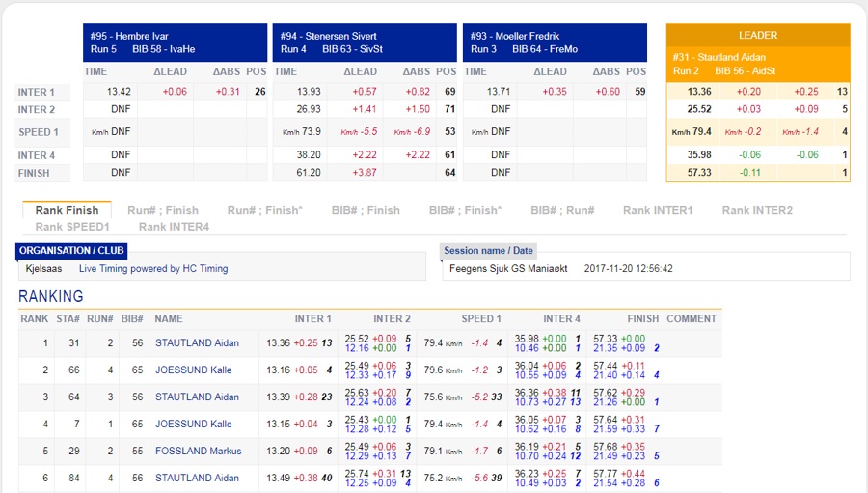The height and width of the screenshot is (493, 868).
Task: Click Stenersen's finish delta +3.87
Action: point(365,173)
